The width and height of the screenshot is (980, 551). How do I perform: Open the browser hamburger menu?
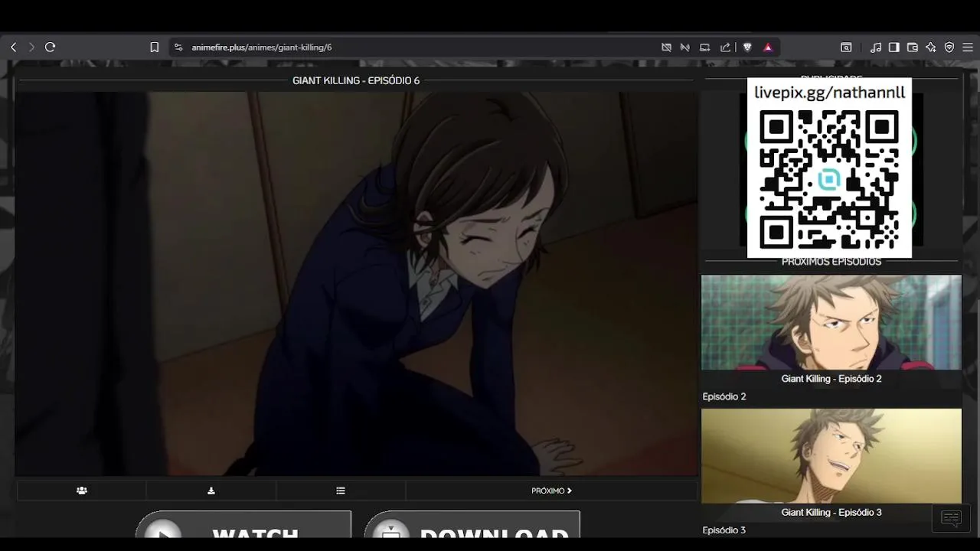(967, 47)
